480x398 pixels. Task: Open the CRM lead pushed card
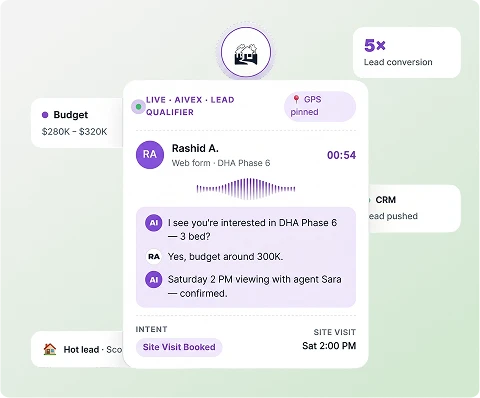[414, 208]
